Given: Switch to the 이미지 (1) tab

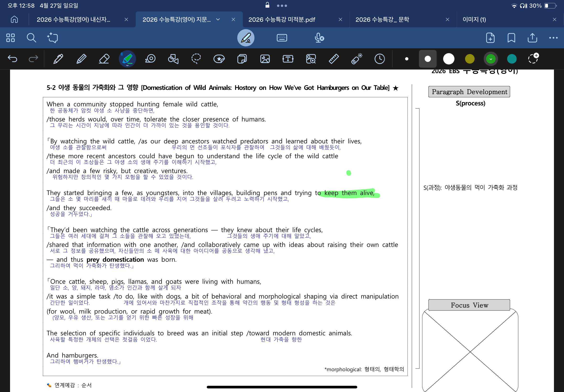Looking at the screenshot, I should (474, 19).
